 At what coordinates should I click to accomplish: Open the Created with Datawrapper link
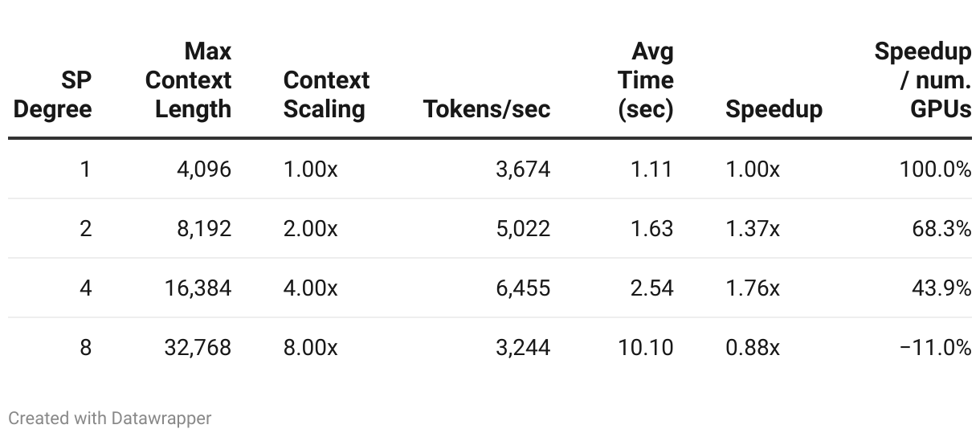tap(110, 418)
